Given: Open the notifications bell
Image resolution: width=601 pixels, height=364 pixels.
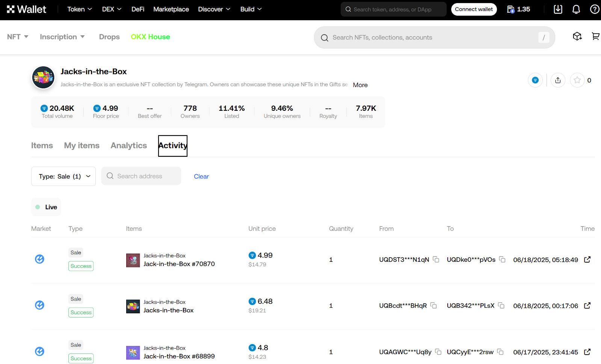Looking at the screenshot, I should [x=576, y=9].
